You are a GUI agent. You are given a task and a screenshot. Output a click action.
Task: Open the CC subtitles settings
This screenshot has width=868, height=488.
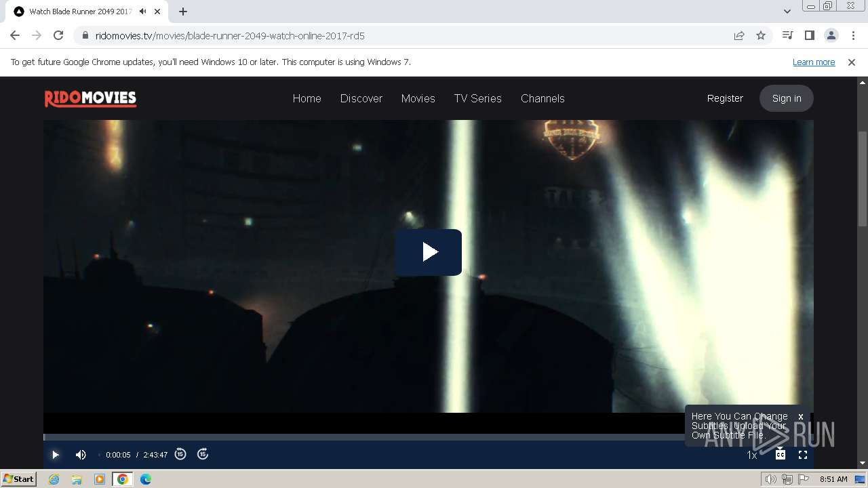(x=781, y=455)
